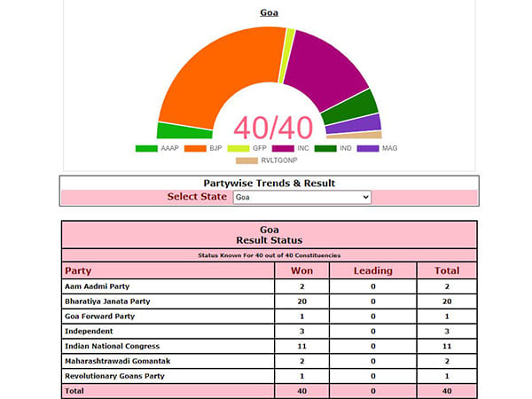Click Won value 11 for Indian National Congress
Screen dimensions: 532x399
[x=302, y=346]
